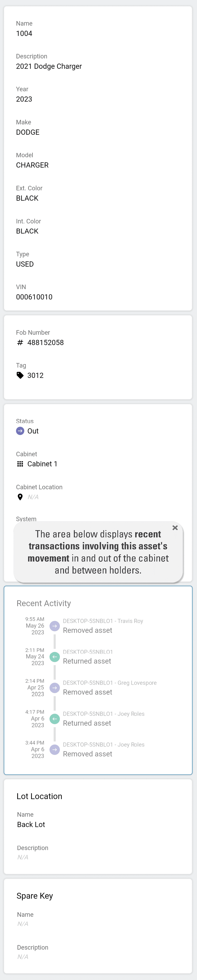
Task: Click the tag icon next to 3012
Action: (x=20, y=375)
